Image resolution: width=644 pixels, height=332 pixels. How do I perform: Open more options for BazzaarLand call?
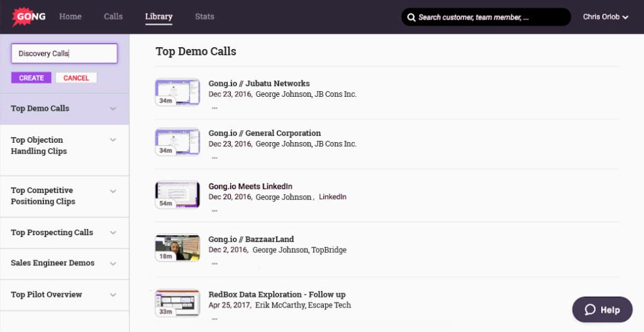pyautogui.click(x=214, y=264)
